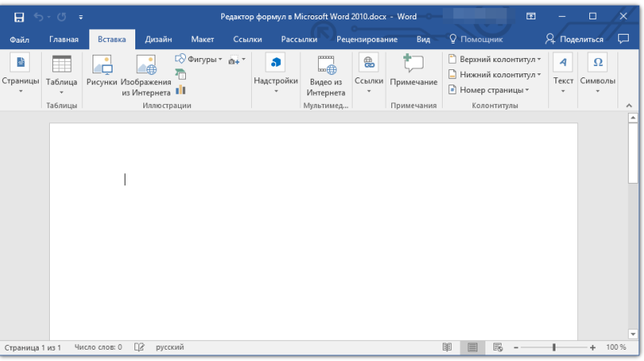Open the Ссылки ribbon tab

(x=247, y=39)
